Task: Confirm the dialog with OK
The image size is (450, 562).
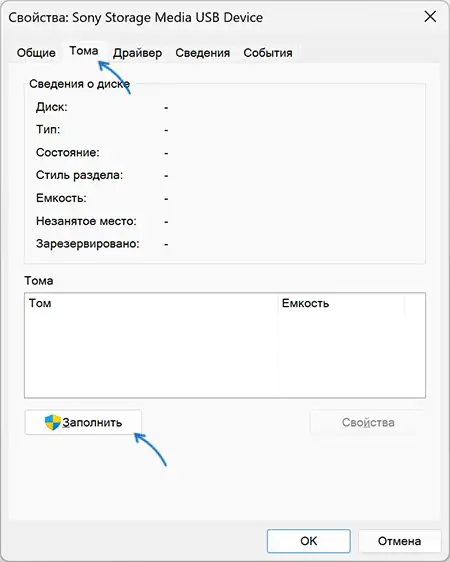Action: tap(308, 541)
